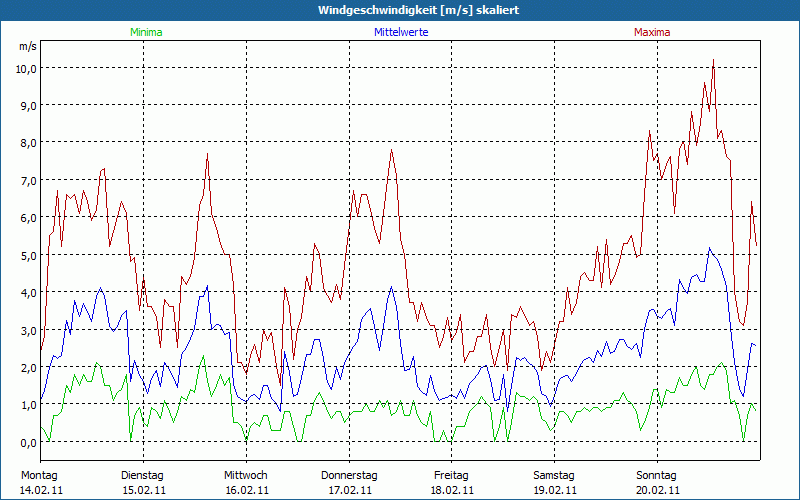Click the 'Sonntag' day label

[x=657, y=476]
